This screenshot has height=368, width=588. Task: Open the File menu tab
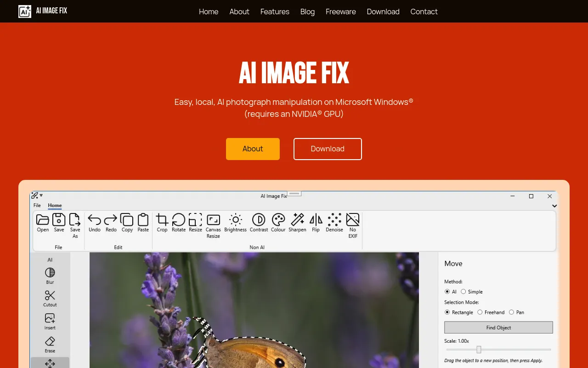tap(37, 205)
